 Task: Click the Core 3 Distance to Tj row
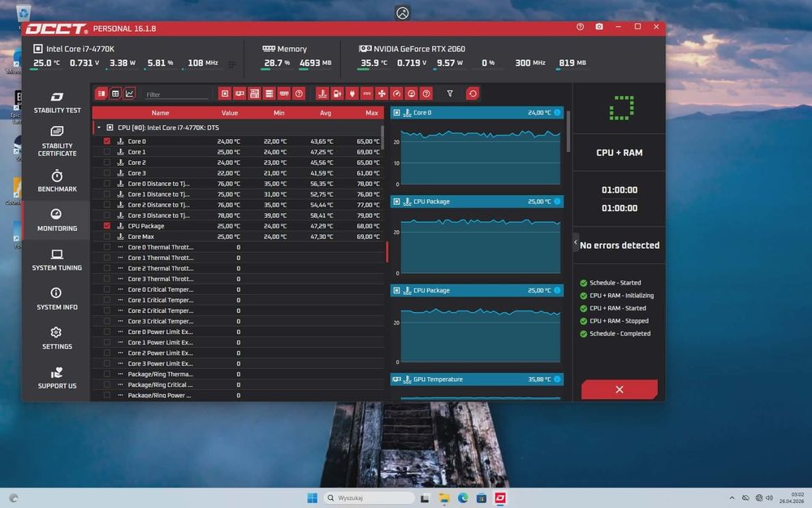[x=238, y=215]
